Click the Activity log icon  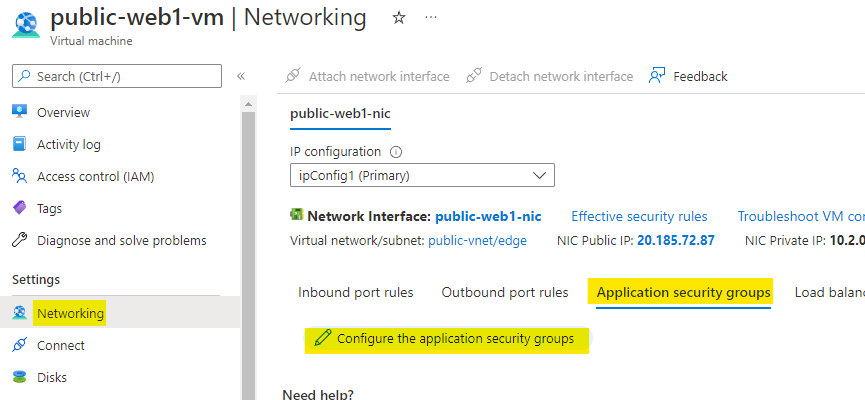[x=20, y=145]
